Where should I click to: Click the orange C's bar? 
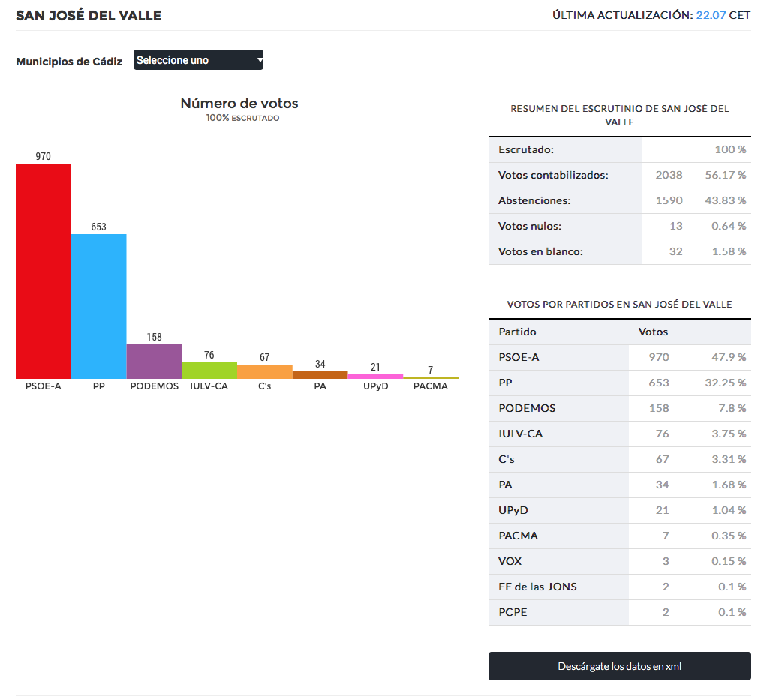(265, 371)
